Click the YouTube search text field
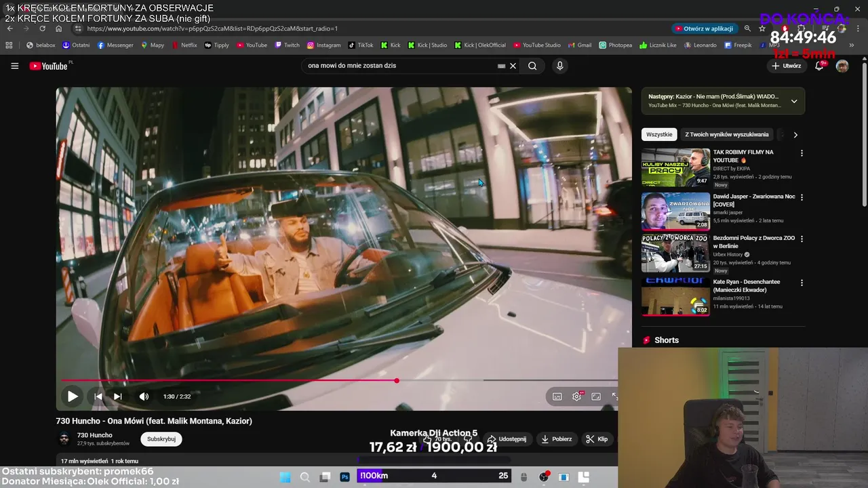 point(400,66)
